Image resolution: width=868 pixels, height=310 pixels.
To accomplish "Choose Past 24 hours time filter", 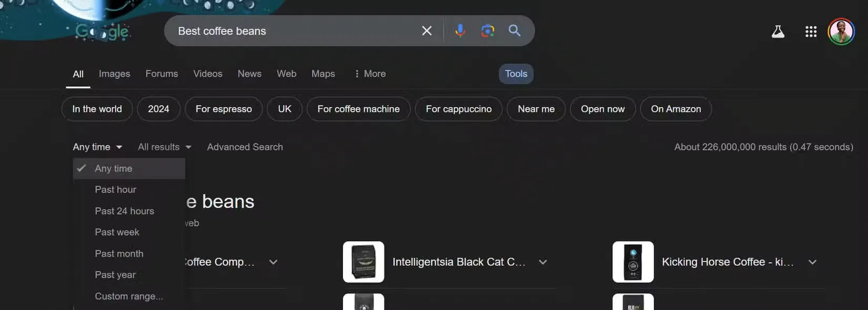I will (x=124, y=211).
